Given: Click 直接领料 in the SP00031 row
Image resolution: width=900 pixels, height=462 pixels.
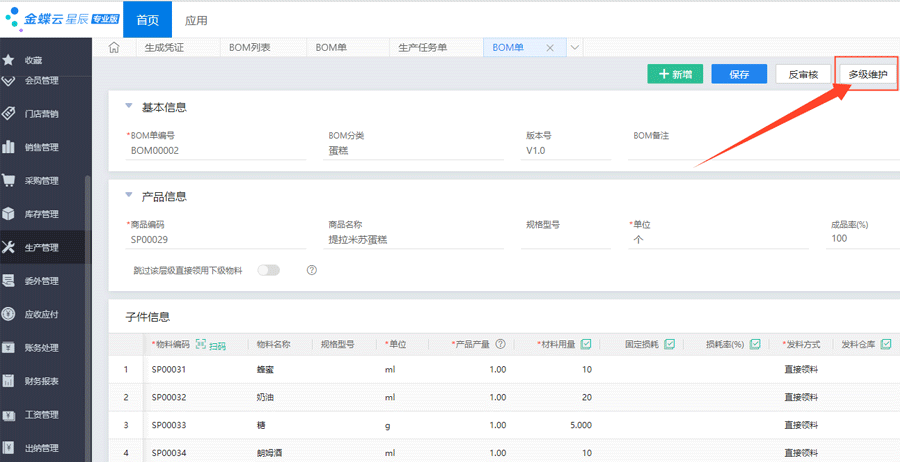Looking at the screenshot, I should click(x=801, y=370).
